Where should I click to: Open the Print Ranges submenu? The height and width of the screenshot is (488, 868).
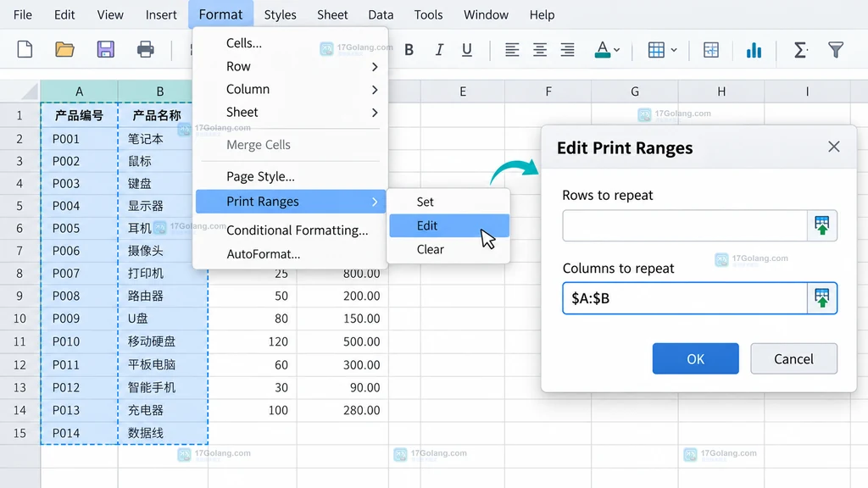point(290,202)
